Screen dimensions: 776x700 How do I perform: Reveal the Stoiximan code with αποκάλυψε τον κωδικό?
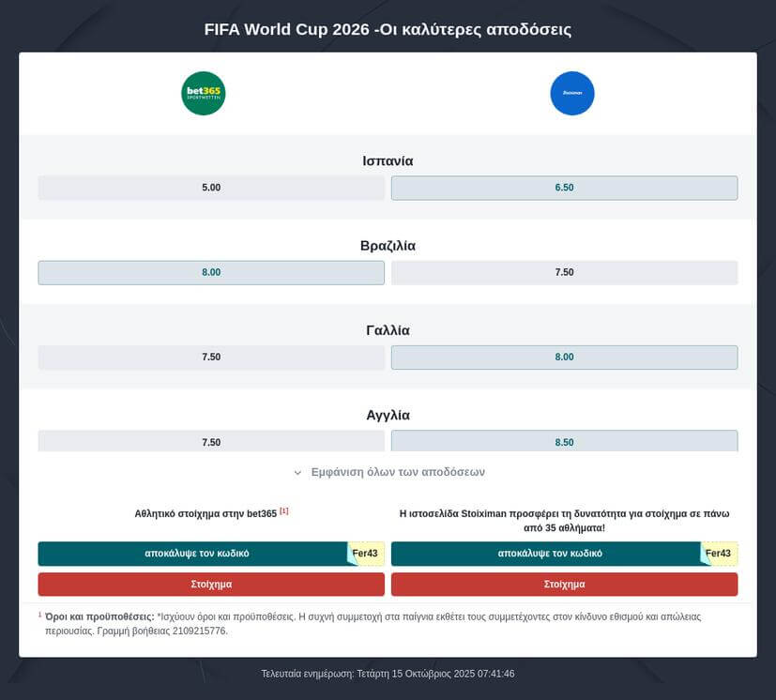550,554
